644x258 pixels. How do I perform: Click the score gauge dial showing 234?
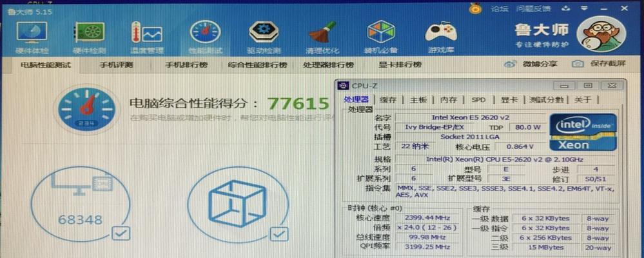coord(86,109)
